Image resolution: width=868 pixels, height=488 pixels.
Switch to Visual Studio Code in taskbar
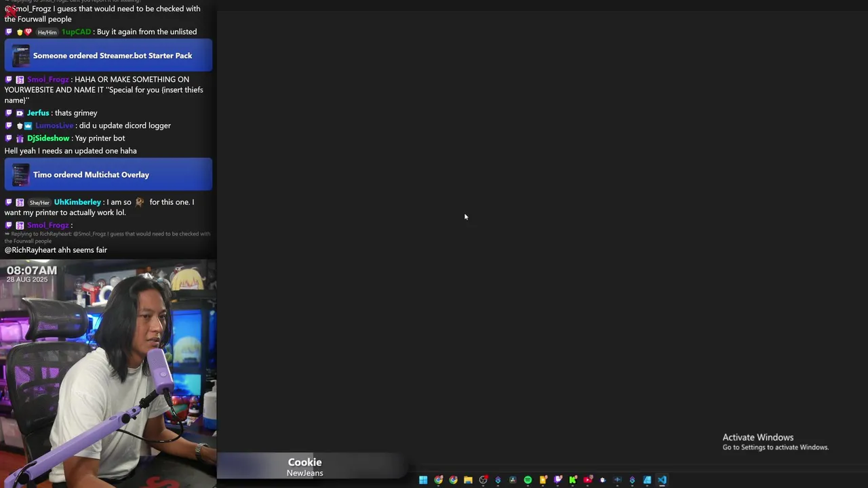tap(662, 480)
